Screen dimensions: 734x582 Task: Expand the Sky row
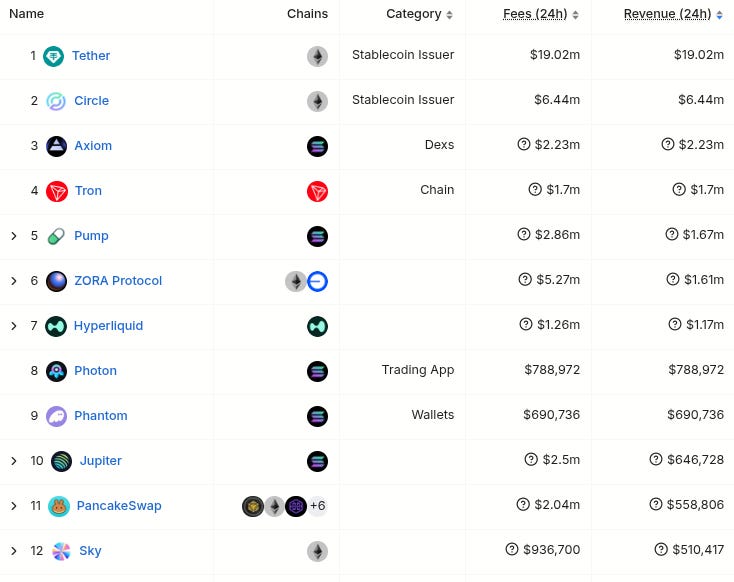[14, 551]
